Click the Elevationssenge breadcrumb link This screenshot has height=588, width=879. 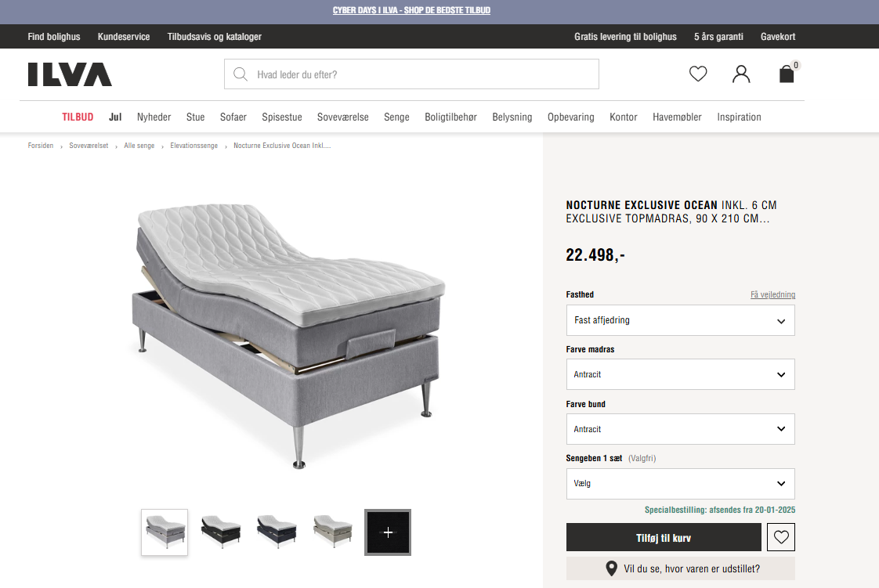coord(194,146)
